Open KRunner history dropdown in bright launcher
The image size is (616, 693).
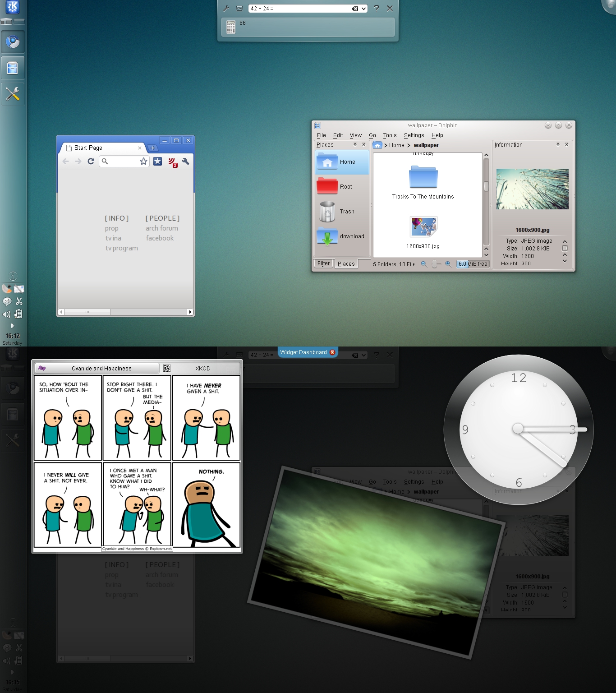363,9
